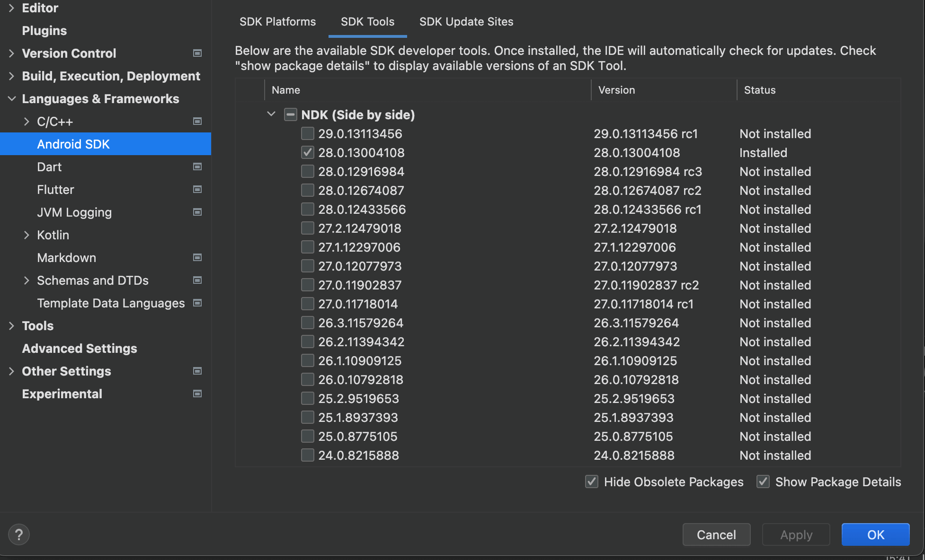Click project-level icon beside Schemas and DTDs
The width and height of the screenshot is (925, 560).
tap(197, 280)
